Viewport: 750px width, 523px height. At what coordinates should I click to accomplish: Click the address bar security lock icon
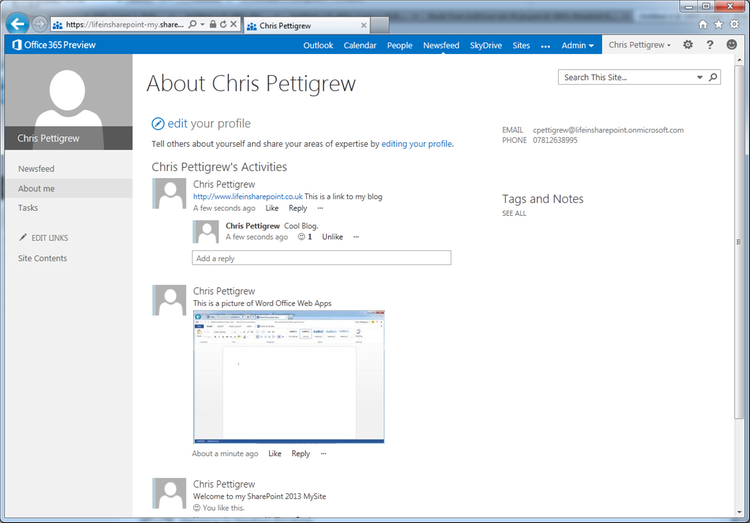tap(212, 24)
